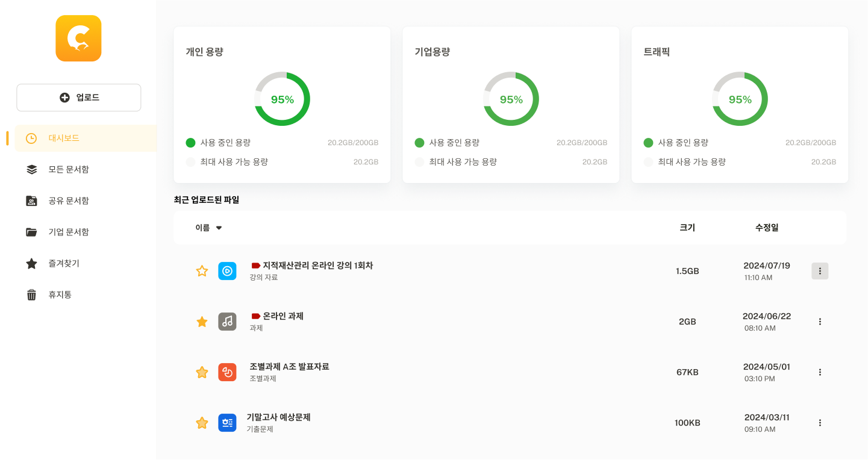Toggle favorite star for 조별과제 A조 발표자료

point(202,373)
